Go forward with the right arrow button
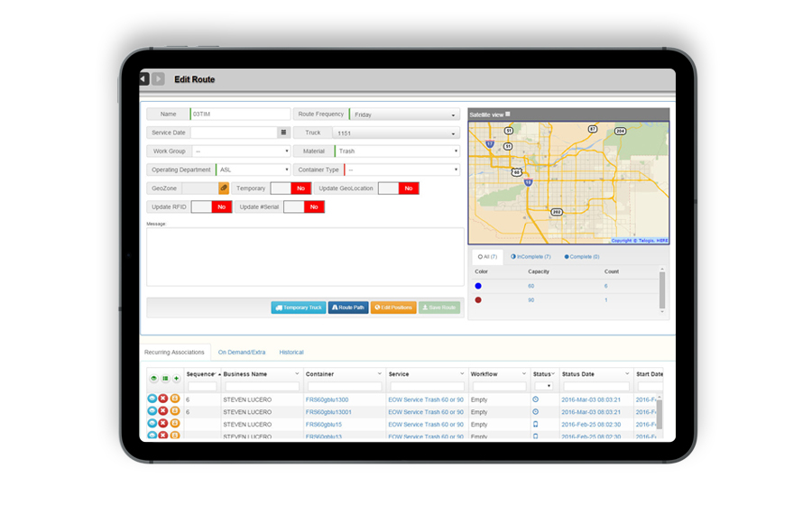This screenshot has height=514, width=812. pos(159,78)
